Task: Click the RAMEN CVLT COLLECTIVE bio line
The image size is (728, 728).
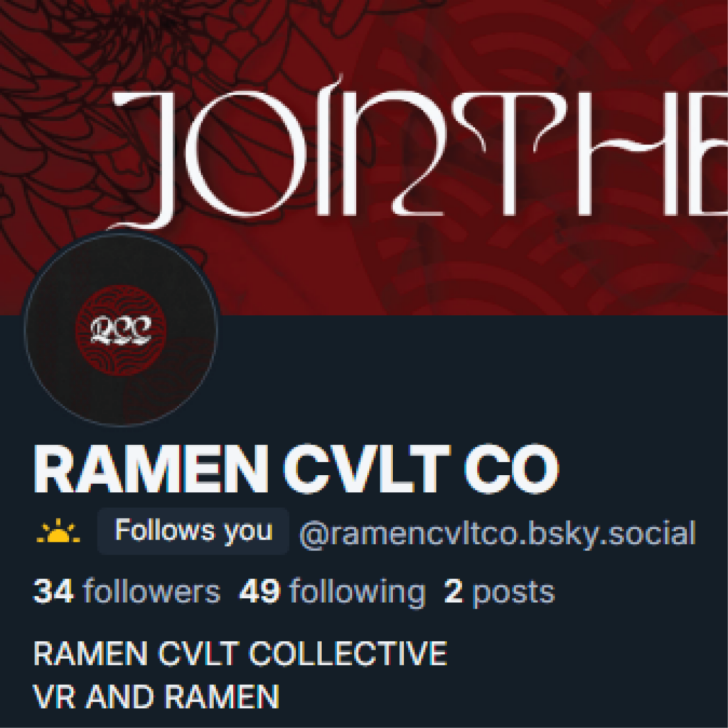Action: point(240,653)
